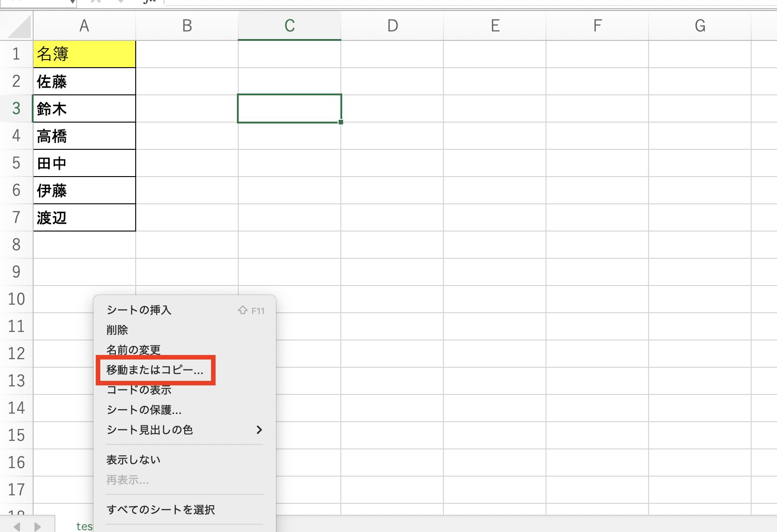The height and width of the screenshot is (532, 777).
Task: Select the yellow 名簿 header cell
Action: click(x=84, y=54)
